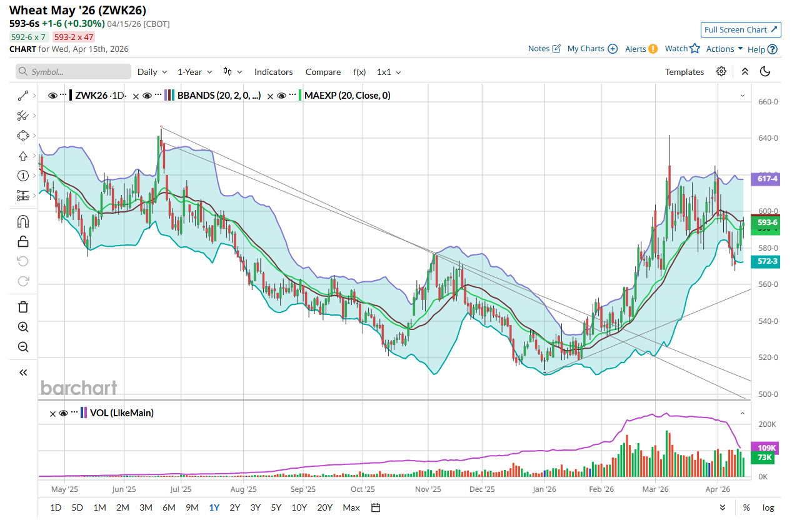This screenshot has height=525, width=812.
Task: Open chart Templates
Action: (684, 72)
